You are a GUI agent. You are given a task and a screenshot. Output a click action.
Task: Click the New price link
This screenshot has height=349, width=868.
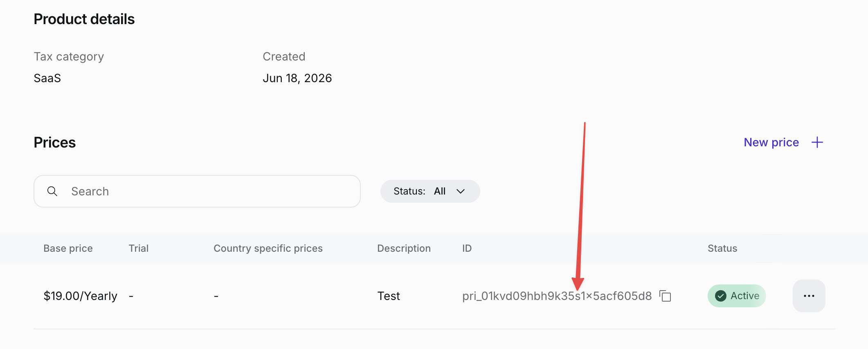(771, 142)
